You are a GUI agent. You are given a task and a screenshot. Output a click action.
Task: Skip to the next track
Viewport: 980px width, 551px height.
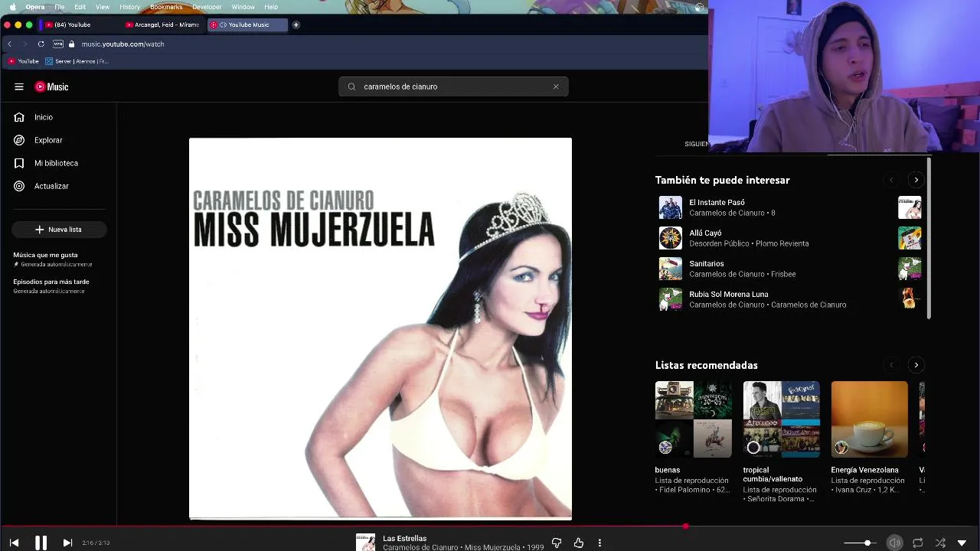(x=67, y=543)
